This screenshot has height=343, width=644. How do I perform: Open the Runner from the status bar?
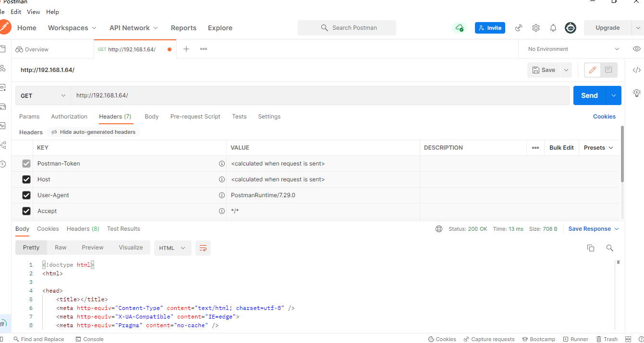[x=576, y=339]
